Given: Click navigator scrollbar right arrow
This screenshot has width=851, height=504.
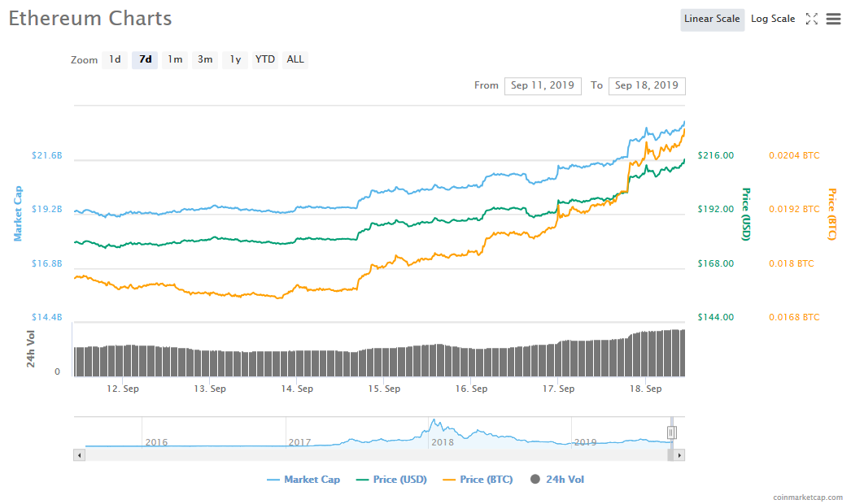Looking at the screenshot, I should click(x=679, y=455).
